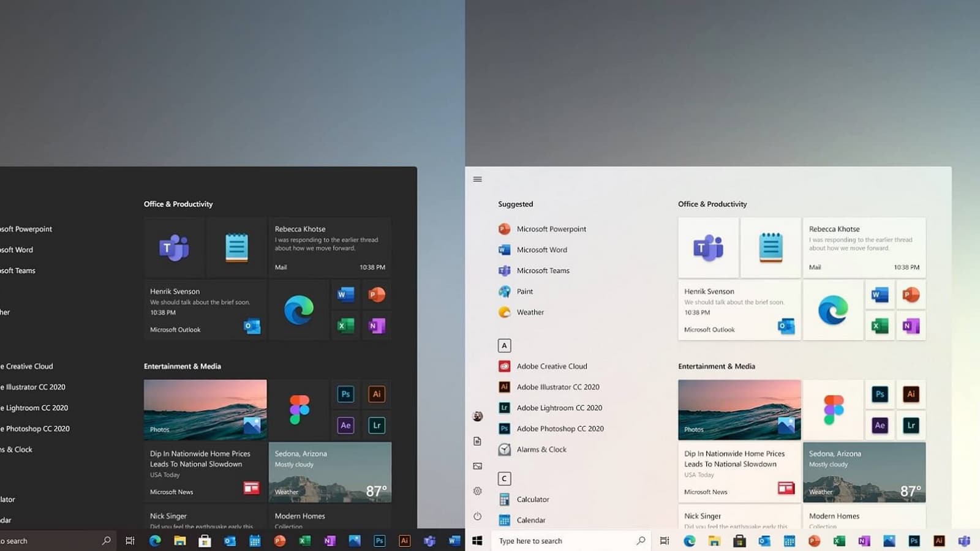Screen dimensions: 980x551
Task: Open Documents from the light Start sidebar
Action: coord(478,441)
